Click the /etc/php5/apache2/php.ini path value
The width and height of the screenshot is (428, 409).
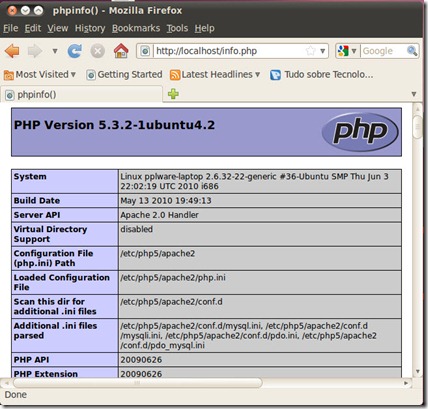tap(173, 278)
